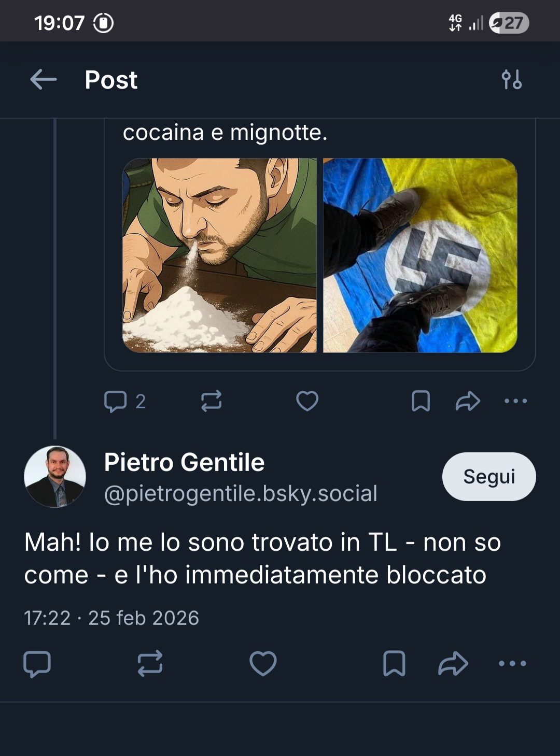The height and width of the screenshot is (756, 560).
Task: Open the repost menu on Pietro Gentile's post
Action: pos(150,664)
